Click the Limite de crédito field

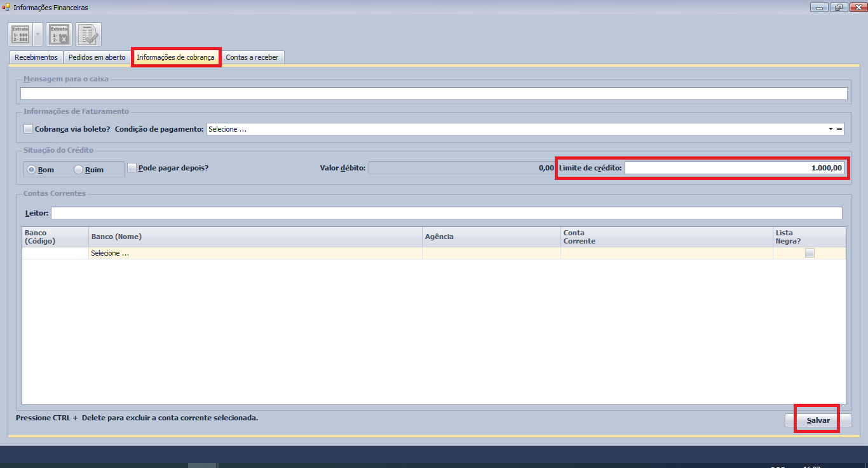[735, 168]
